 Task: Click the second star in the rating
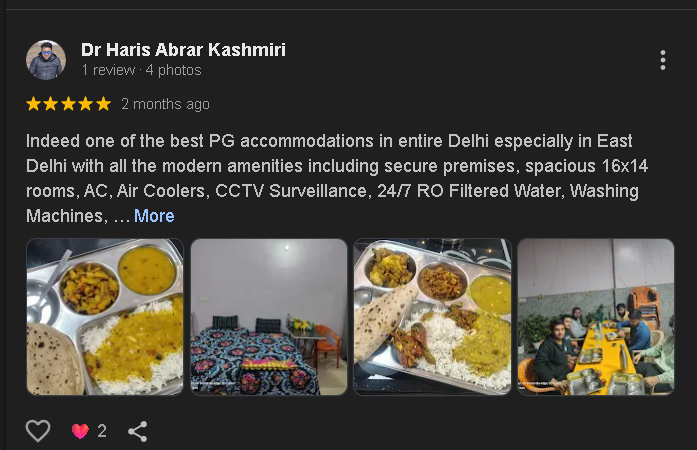[51, 104]
